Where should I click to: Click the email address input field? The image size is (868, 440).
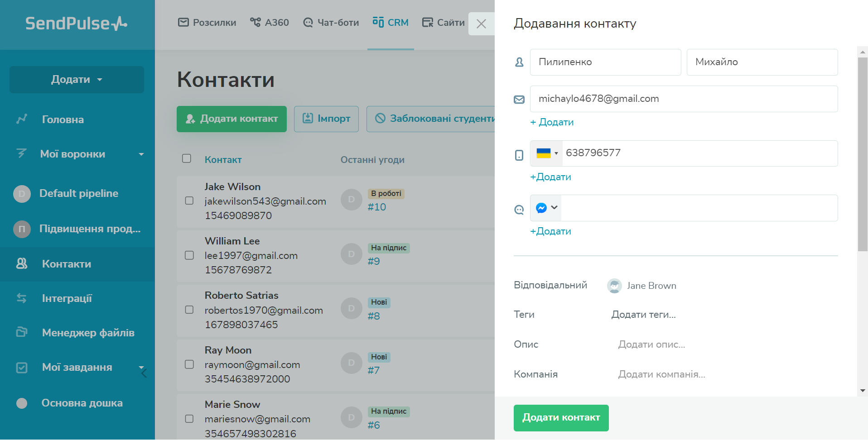tap(684, 99)
